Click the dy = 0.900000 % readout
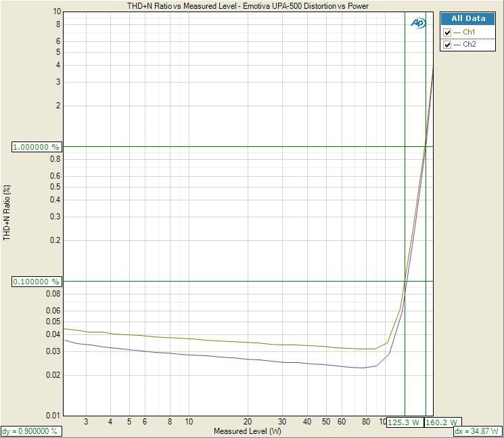The width and height of the screenshot is (504, 438). [x=30, y=431]
